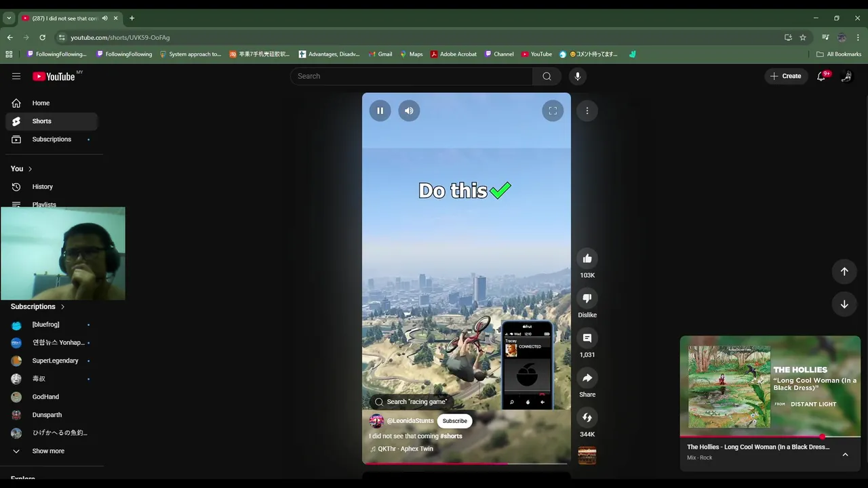The height and width of the screenshot is (488, 868).
Task: Open the Adobe Acrobat bookmark
Action: pos(454,54)
